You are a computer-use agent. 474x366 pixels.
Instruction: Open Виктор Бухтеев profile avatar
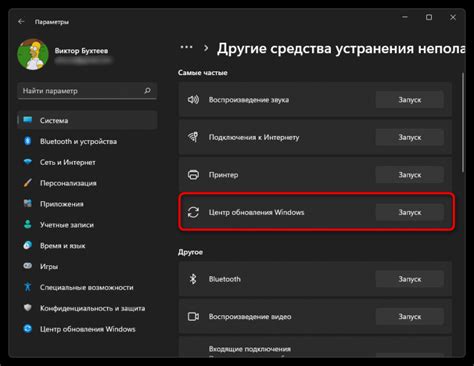(33, 54)
